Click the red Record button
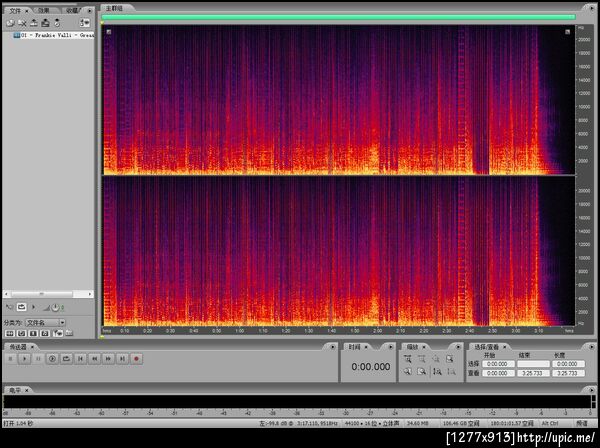 [x=136, y=359]
